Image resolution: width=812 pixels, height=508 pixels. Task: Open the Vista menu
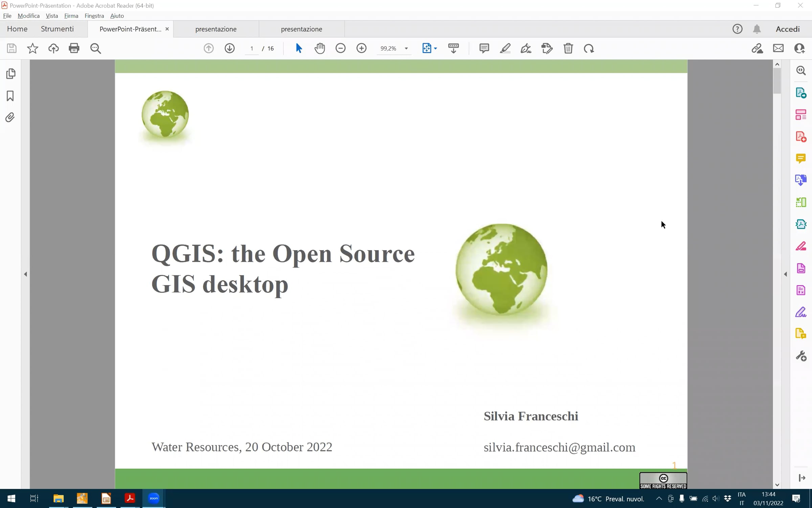[x=52, y=16]
